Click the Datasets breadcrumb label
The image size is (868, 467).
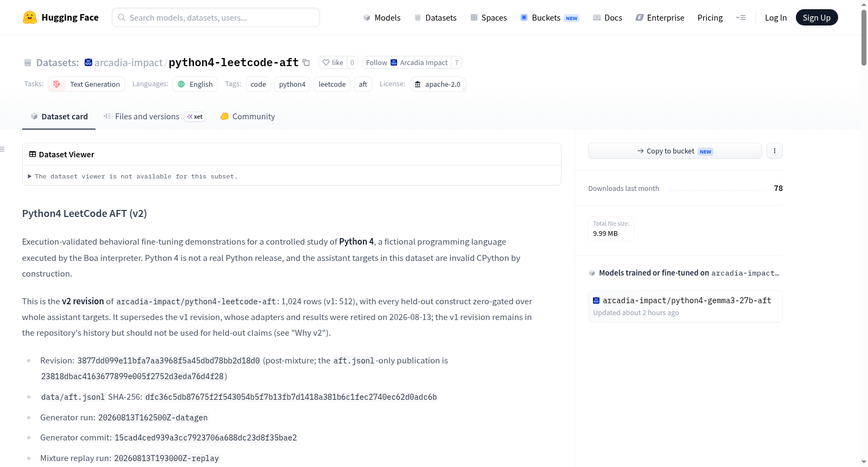58,63
